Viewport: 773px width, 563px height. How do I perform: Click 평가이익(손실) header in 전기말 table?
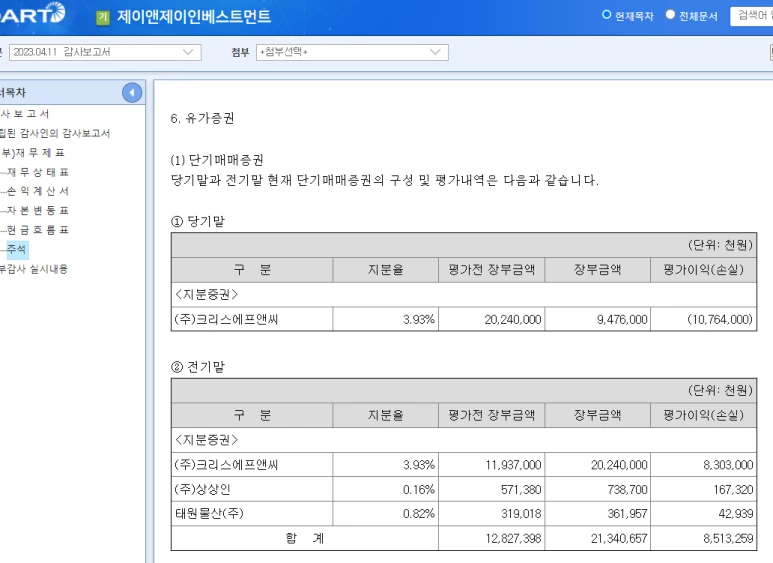click(x=703, y=415)
